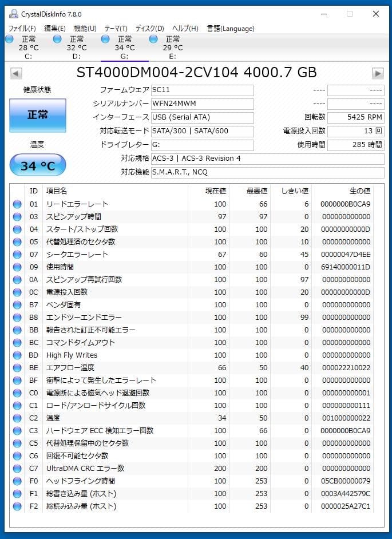392x539 pixels.
Task: Switch to drive D: disk tab
Action: pos(77,47)
